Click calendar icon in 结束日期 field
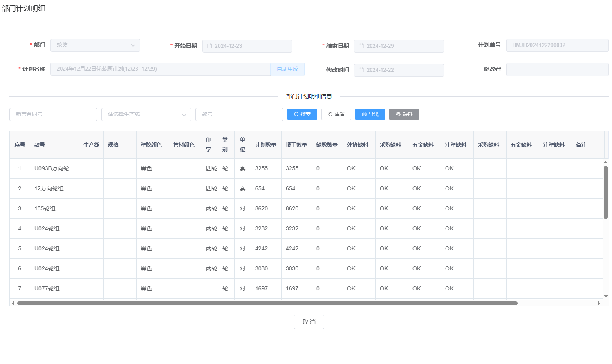Screen dimensions: 612x364 tap(361, 46)
